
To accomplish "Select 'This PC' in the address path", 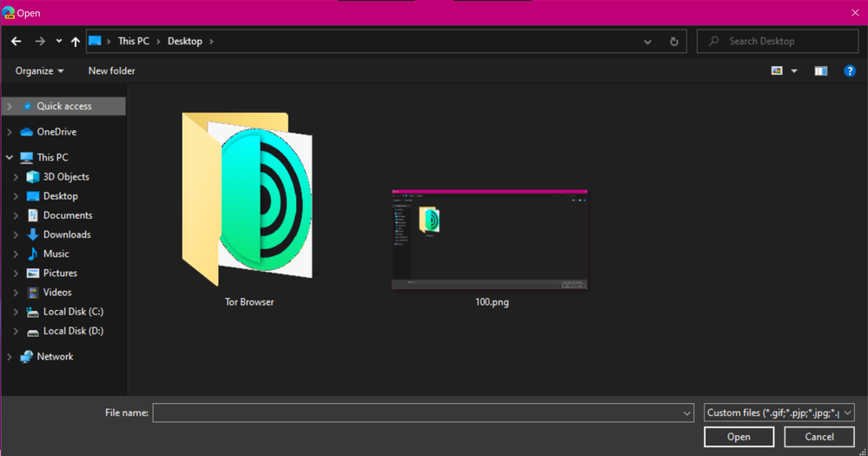I will coord(134,41).
